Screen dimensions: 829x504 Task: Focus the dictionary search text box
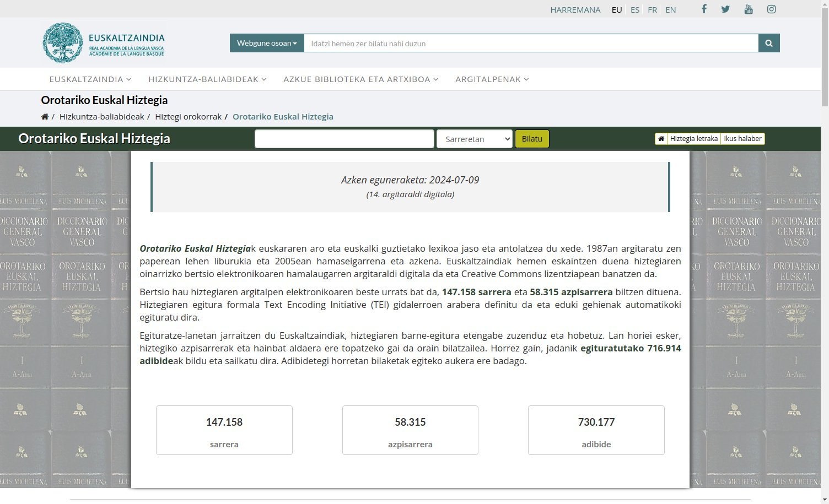[344, 139]
